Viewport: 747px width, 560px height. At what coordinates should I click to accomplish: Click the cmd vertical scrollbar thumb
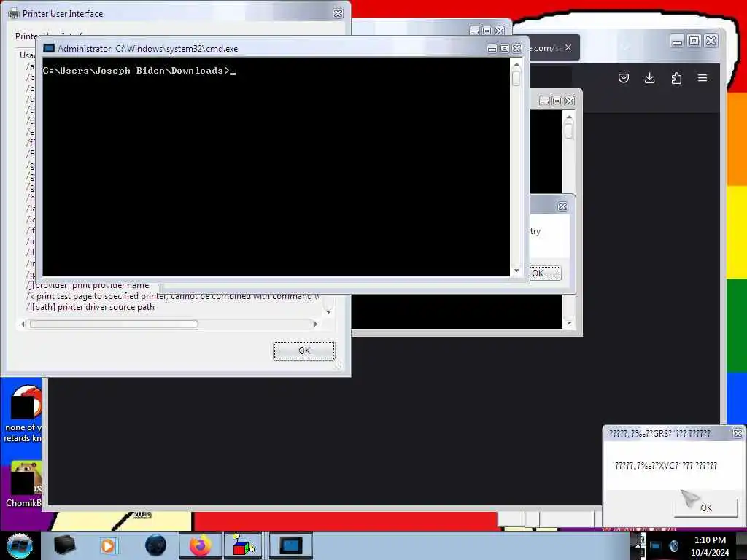coord(516,77)
